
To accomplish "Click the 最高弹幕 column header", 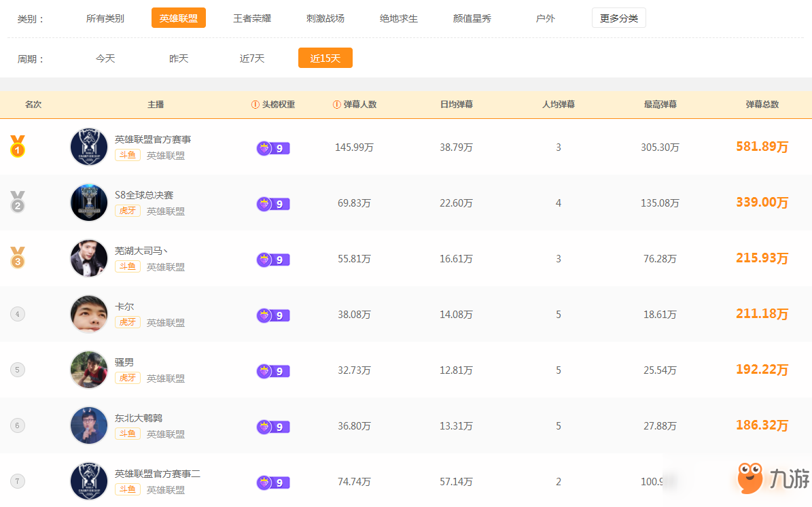I will [660, 105].
